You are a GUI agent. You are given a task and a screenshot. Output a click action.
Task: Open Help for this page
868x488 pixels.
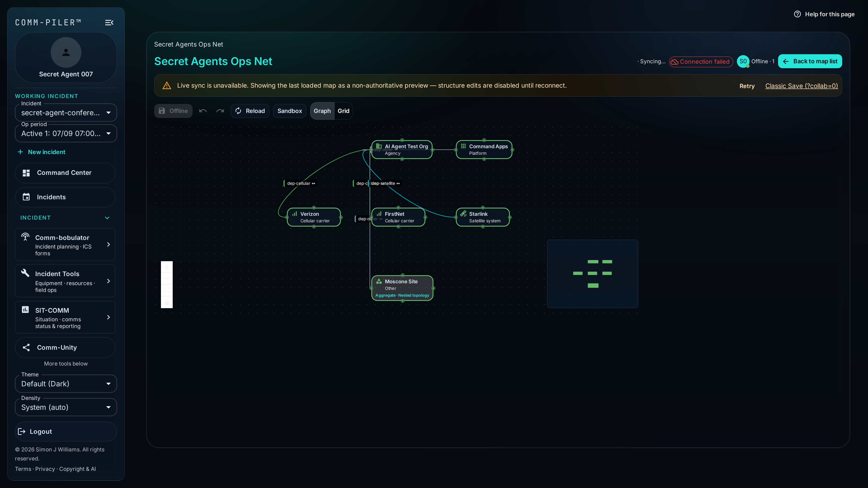824,14
